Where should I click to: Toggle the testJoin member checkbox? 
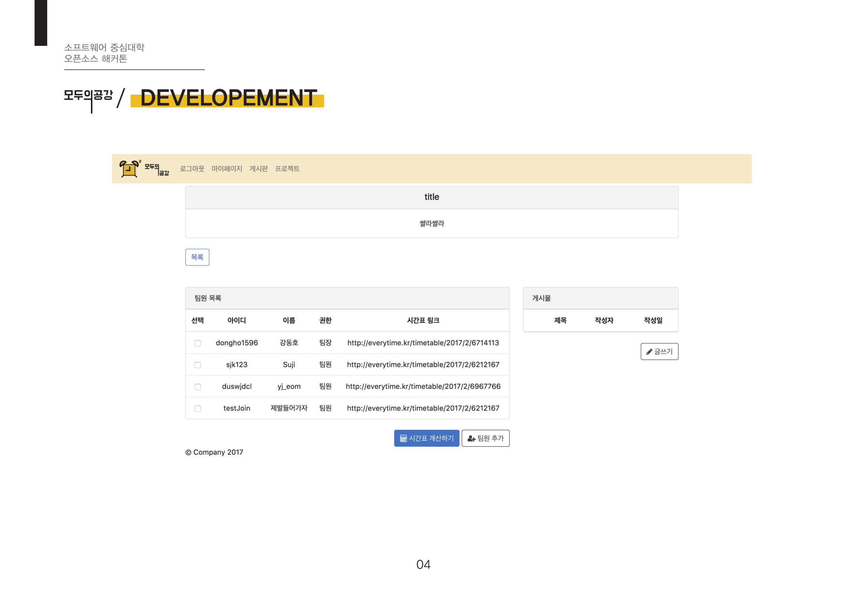198,409
